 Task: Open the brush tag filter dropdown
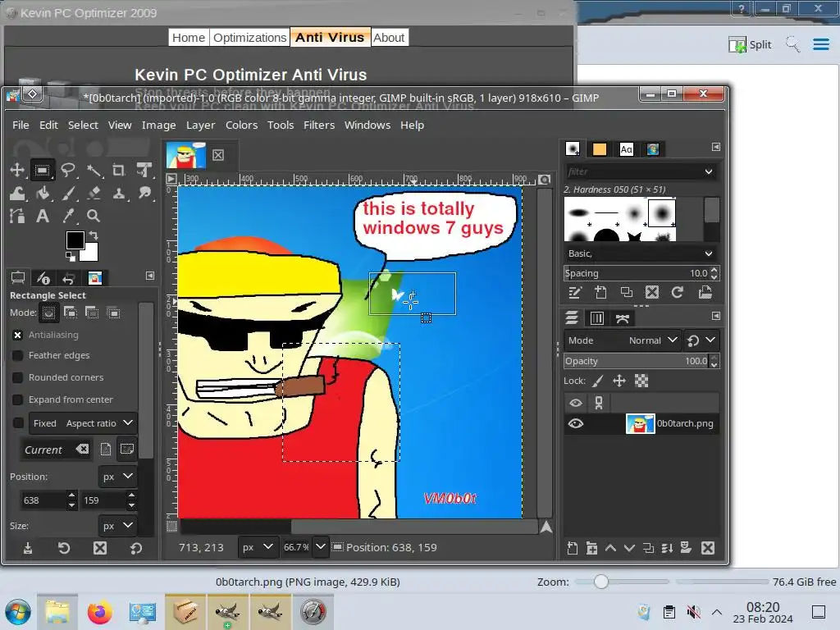(x=709, y=171)
